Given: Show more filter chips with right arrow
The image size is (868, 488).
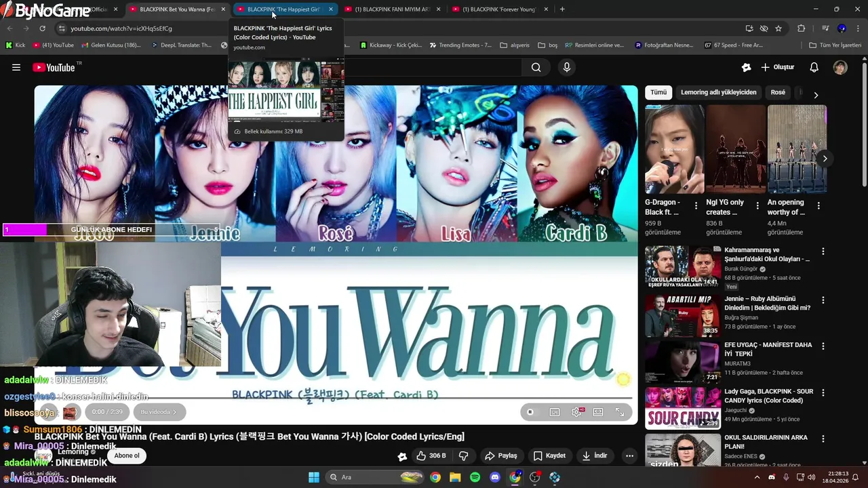Looking at the screenshot, I should 816,95.
